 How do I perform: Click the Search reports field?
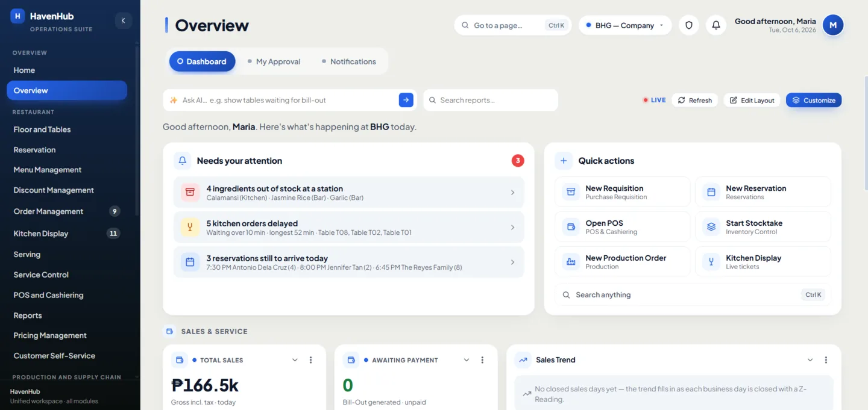(x=491, y=100)
